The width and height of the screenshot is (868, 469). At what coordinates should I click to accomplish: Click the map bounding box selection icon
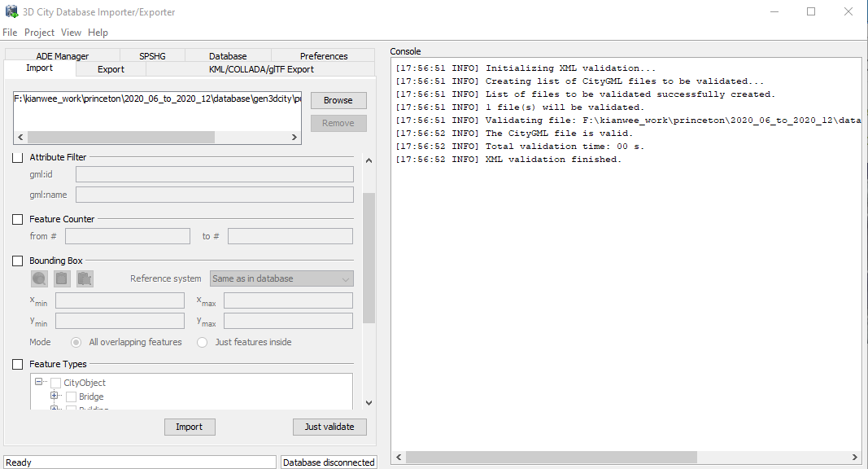pos(39,278)
